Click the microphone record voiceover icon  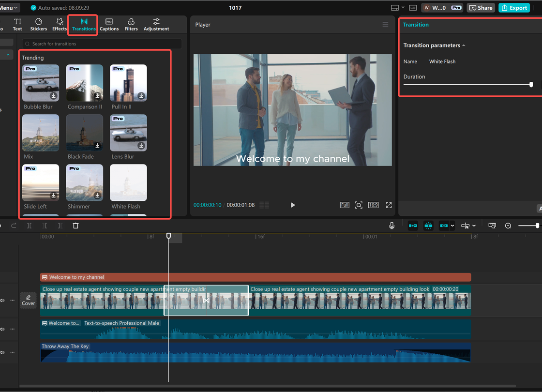[392, 226]
